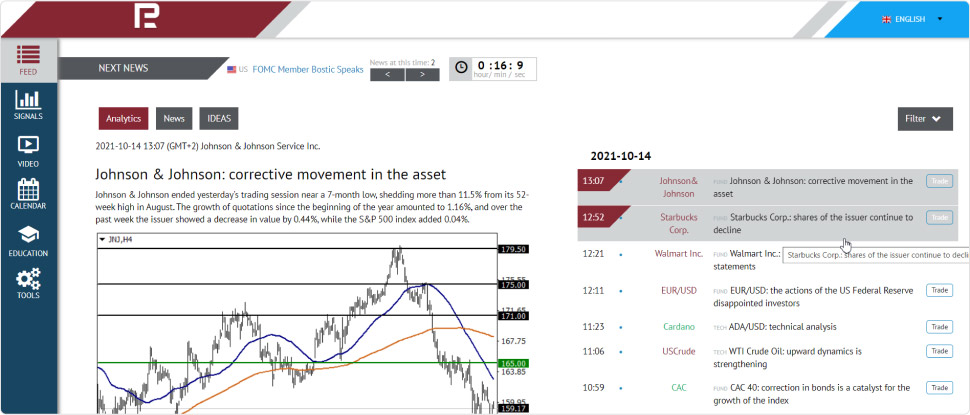This screenshot has width=970, height=415.
Task: Go to next news with right arrow
Action: [423, 75]
